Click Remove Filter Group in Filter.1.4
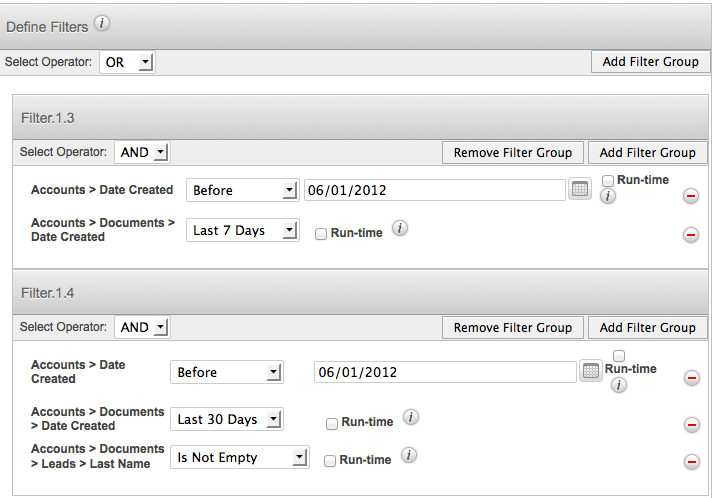The image size is (715, 498). pos(513,327)
